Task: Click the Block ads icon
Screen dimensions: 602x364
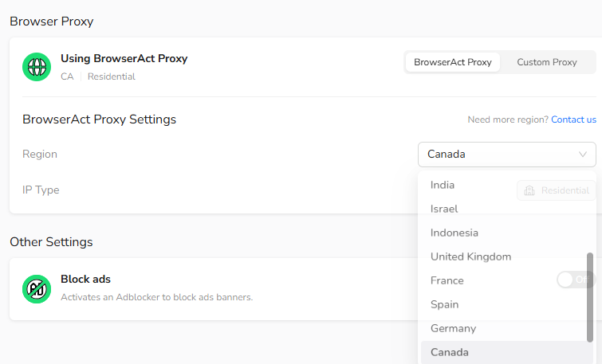Action: [37, 289]
